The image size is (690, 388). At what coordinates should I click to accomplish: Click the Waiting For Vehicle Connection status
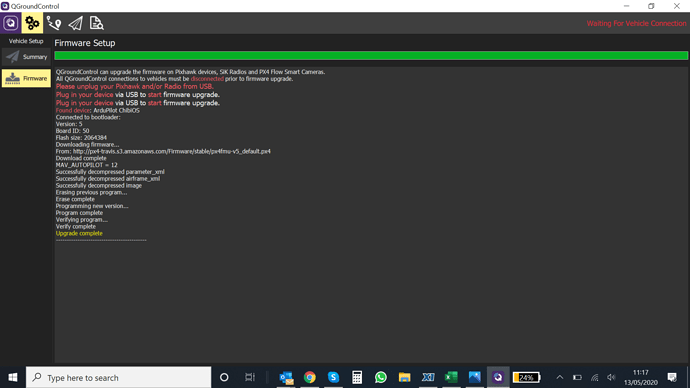(x=636, y=23)
